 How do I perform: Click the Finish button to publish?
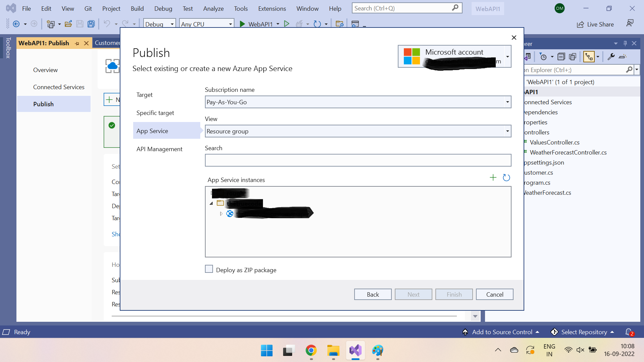(454, 294)
